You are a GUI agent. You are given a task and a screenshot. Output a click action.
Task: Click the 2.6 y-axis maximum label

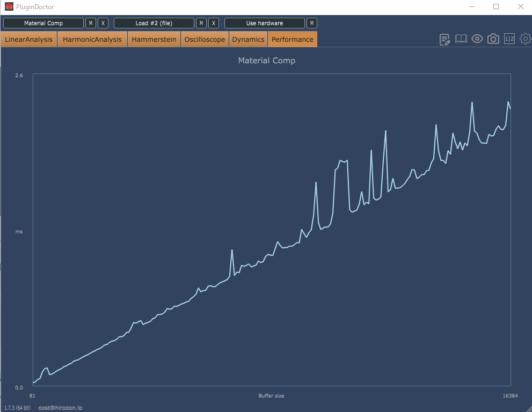19,75
